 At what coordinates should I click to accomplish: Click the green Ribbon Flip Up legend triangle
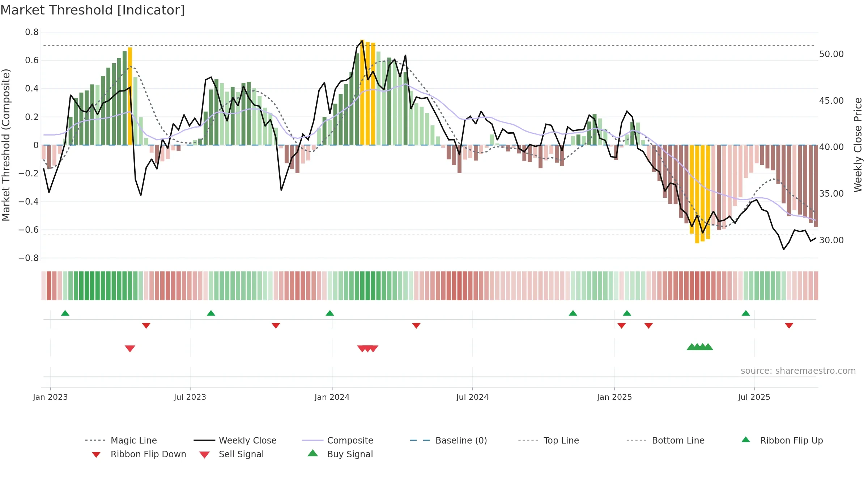[746, 440]
